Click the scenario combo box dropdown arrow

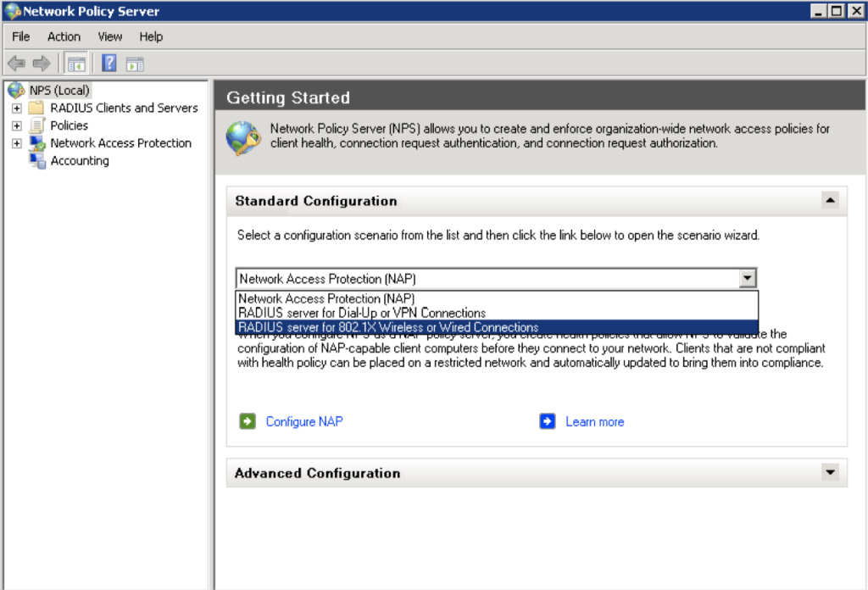pyautogui.click(x=748, y=278)
